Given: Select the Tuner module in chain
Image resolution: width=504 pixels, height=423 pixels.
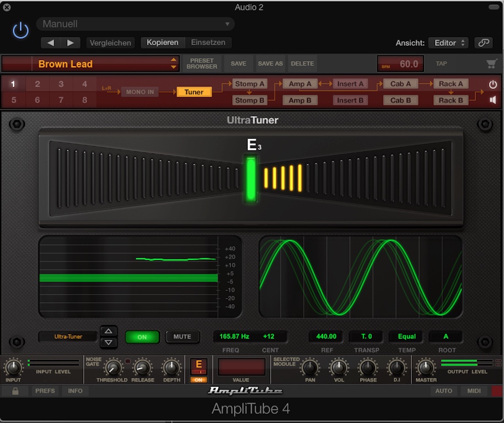Looking at the screenshot, I should [194, 92].
